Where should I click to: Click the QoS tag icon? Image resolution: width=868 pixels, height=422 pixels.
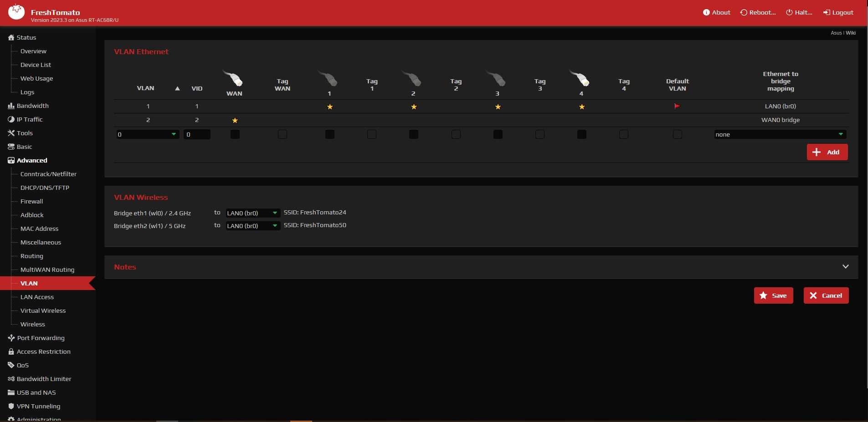click(x=11, y=365)
